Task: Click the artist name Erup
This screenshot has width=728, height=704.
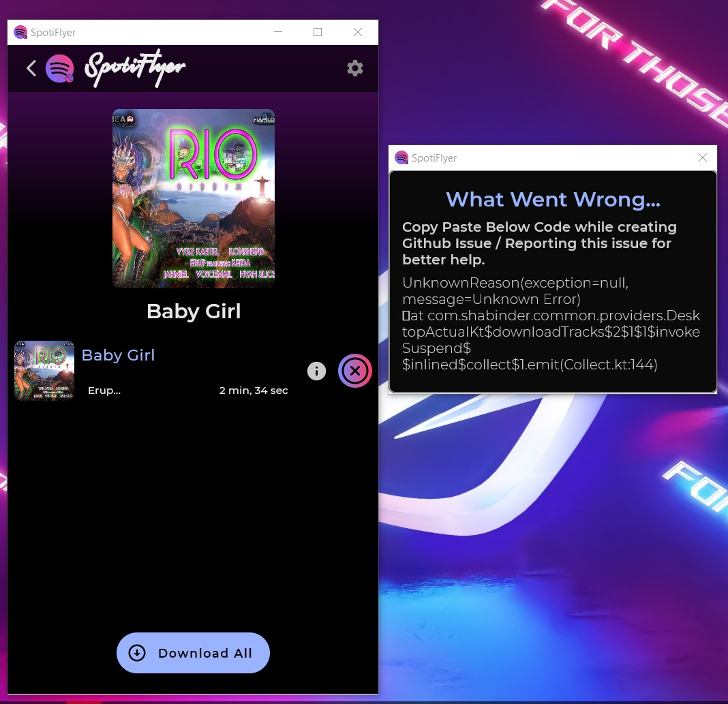Action: pyautogui.click(x=104, y=390)
